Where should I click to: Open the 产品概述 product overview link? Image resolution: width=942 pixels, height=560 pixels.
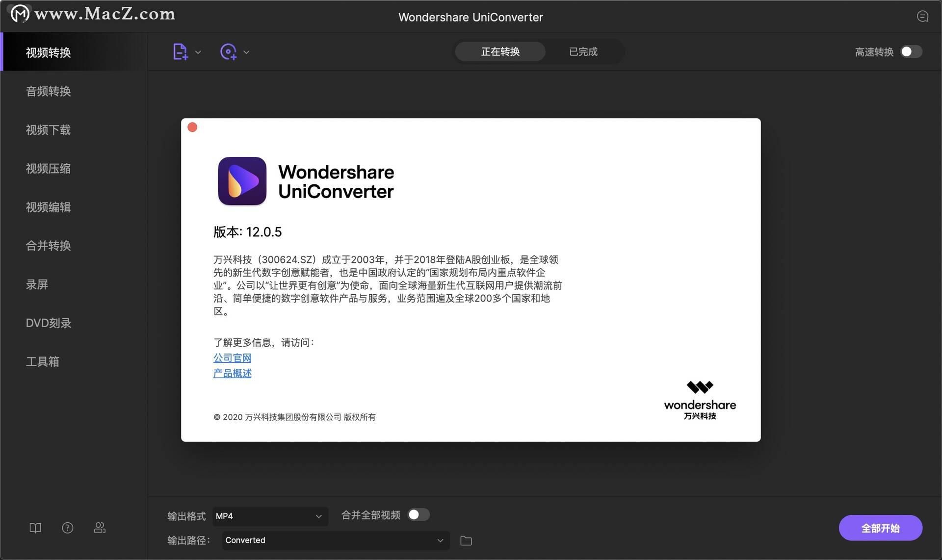232,373
